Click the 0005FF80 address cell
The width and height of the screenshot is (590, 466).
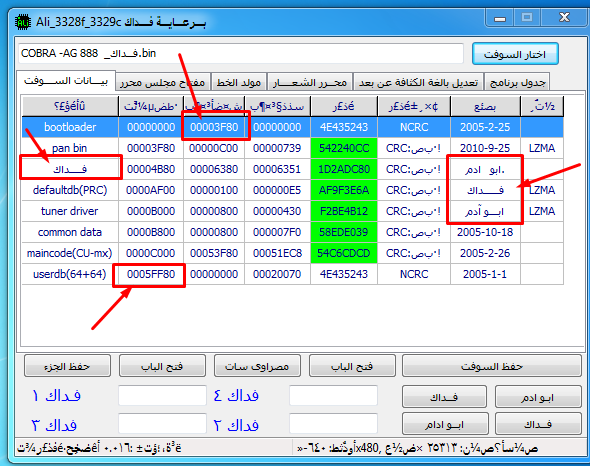coord(151,274)
